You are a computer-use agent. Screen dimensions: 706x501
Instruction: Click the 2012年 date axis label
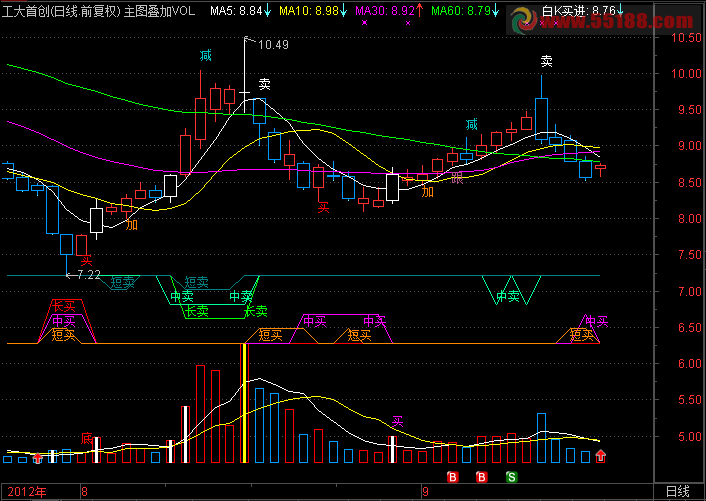[27, 492]
